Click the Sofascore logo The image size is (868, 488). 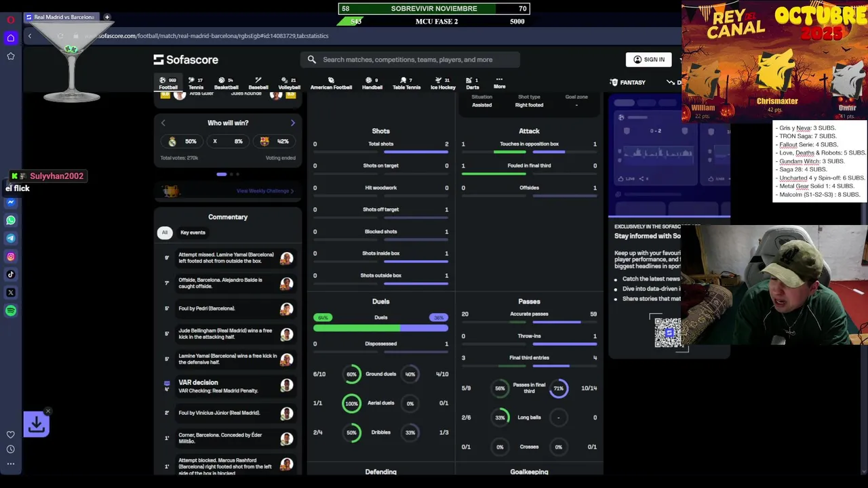[x=186, y=60]
